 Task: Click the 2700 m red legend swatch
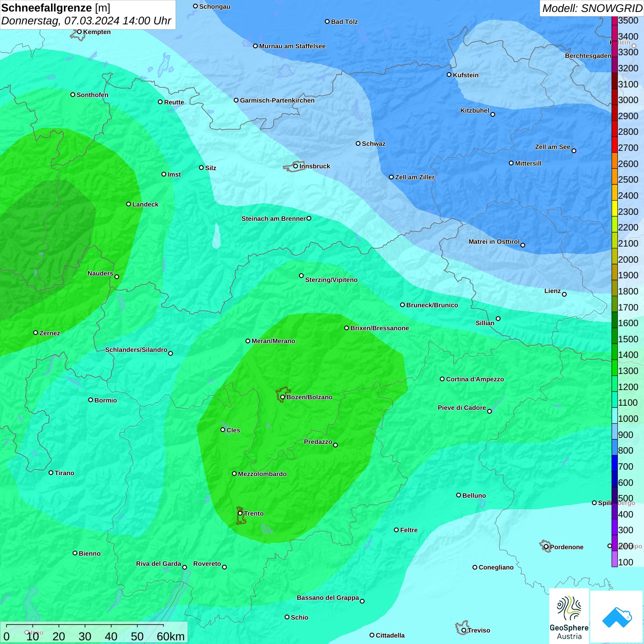click(x=615, y=145)
